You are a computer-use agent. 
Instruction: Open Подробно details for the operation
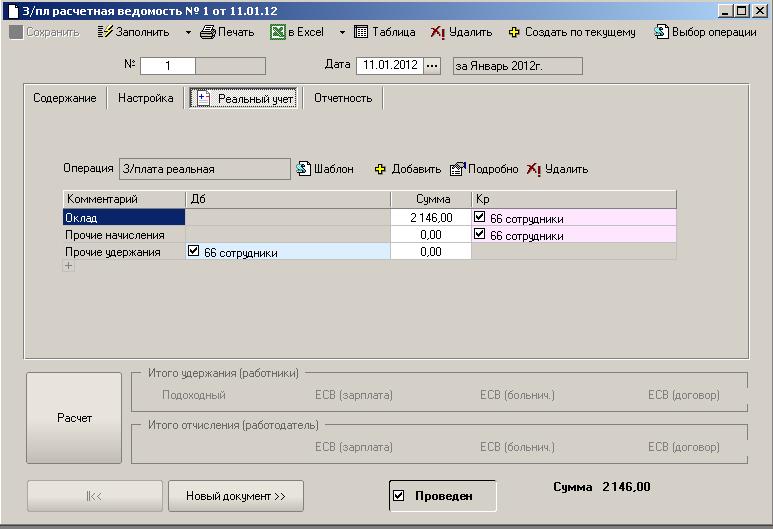pyautogui.click(x=458, y=169)
